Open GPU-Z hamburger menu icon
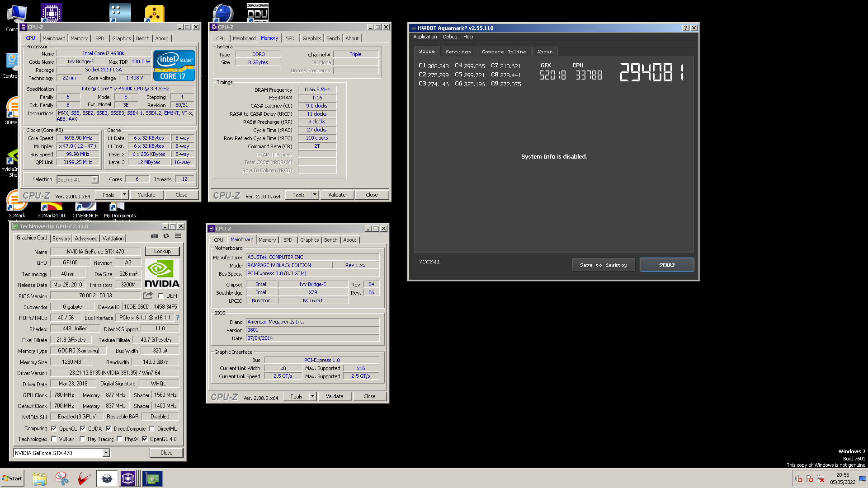 click(x=178, y=236)
